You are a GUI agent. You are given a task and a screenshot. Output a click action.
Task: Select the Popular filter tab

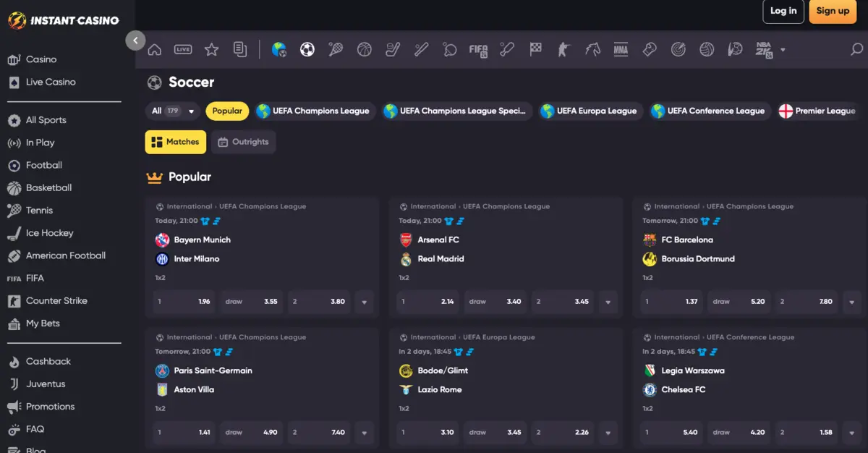227,111
